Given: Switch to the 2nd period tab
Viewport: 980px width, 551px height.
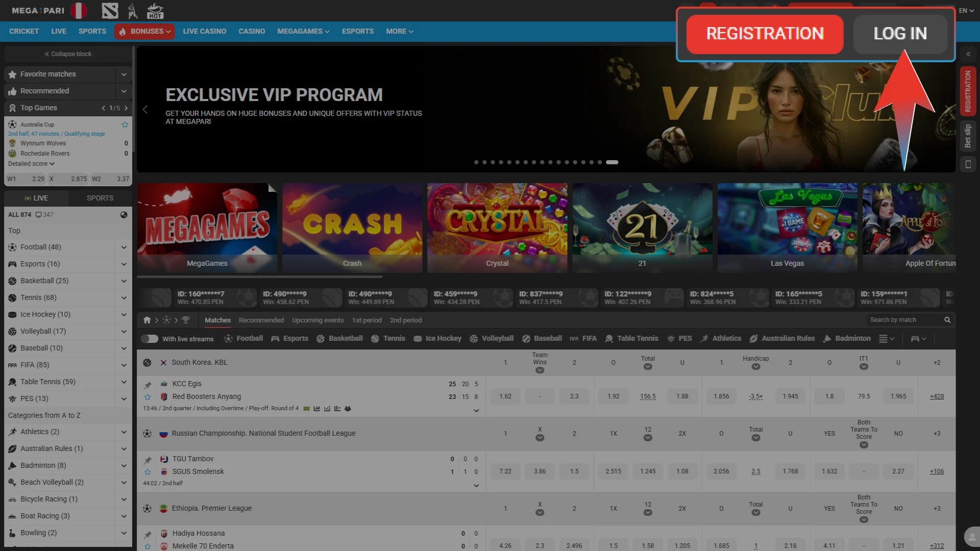Looking at the screenshot, I should (x=406, y=320).
